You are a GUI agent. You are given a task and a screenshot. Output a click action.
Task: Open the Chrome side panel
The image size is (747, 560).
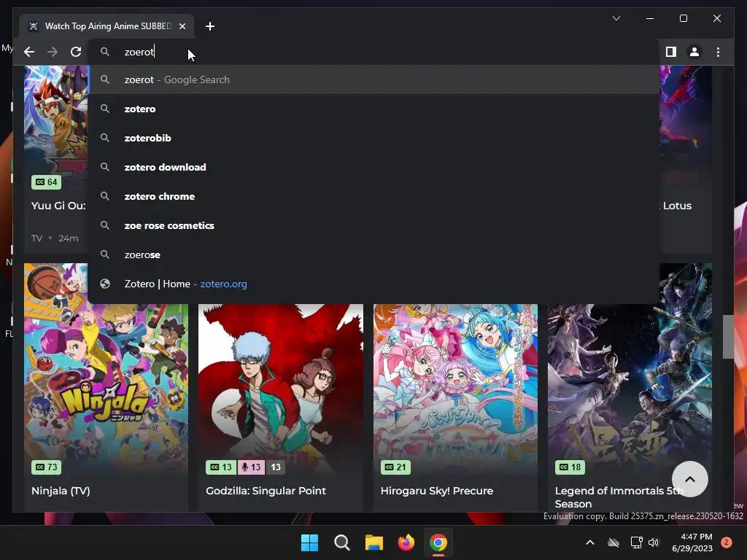[x=671, y=52]
